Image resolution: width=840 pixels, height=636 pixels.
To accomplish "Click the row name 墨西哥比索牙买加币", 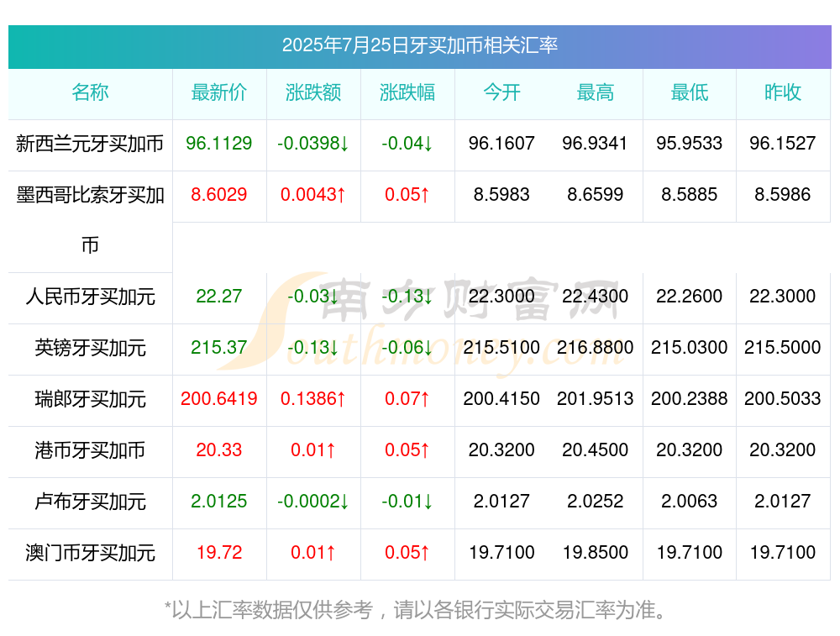I will pyautogui.click(x=90, y=219).
